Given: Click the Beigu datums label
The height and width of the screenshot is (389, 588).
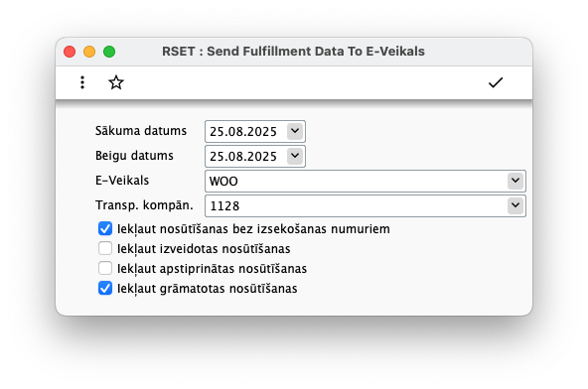Looking at the screenshot, I should 134,156.
